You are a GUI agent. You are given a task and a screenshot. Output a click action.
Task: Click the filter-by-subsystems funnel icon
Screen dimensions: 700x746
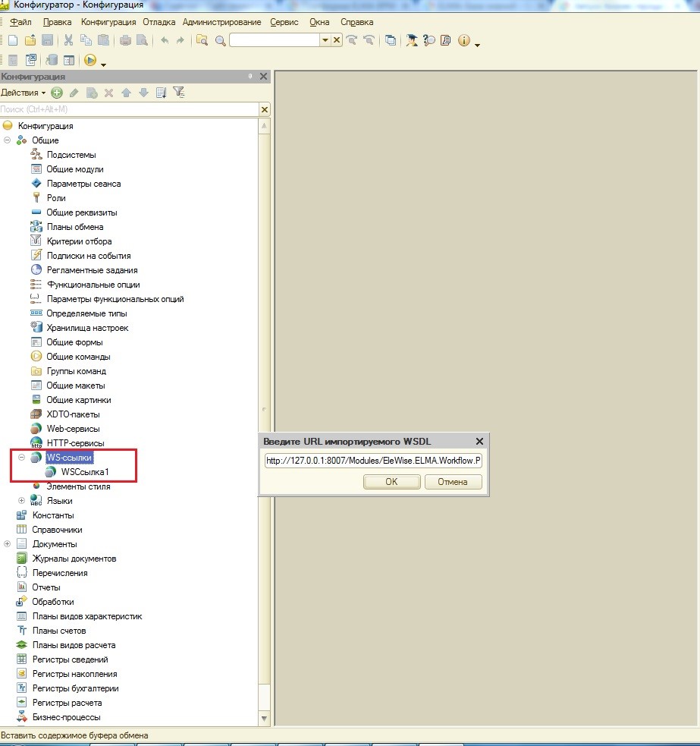178,93
